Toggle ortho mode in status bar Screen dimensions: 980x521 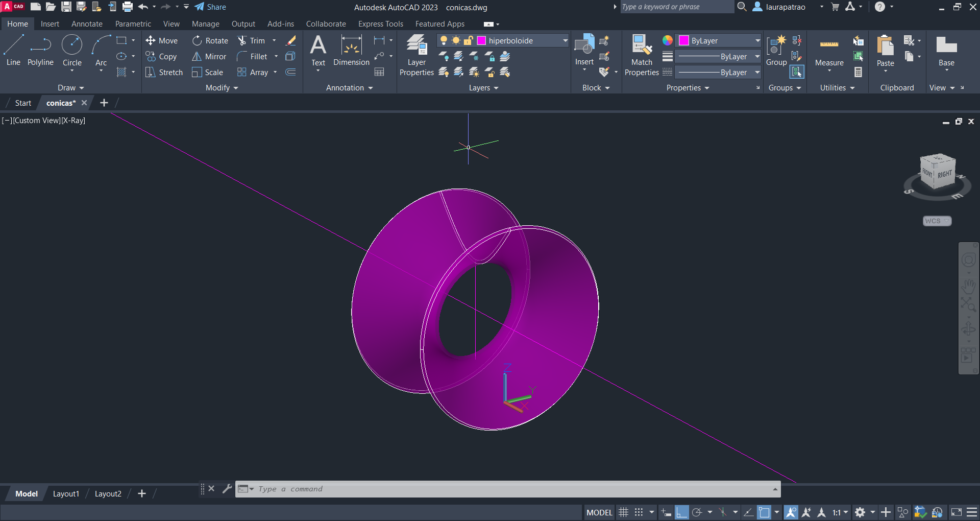coord(682,512)
